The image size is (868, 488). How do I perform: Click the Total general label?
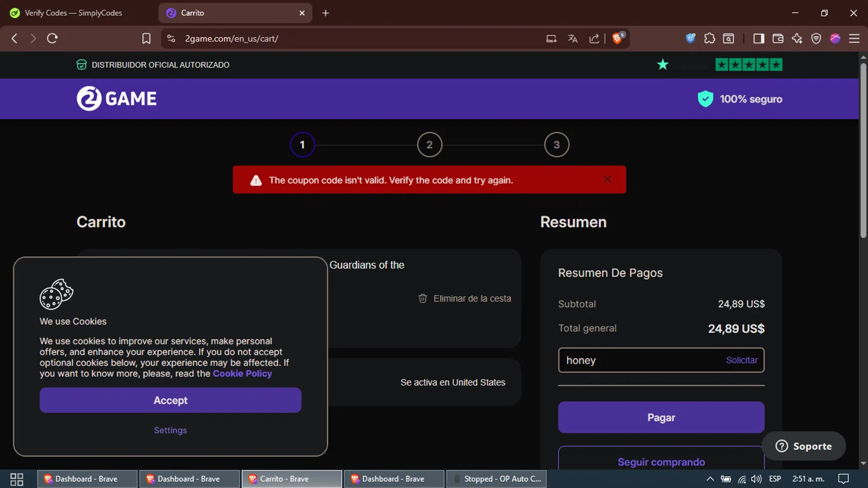[587, 328]
